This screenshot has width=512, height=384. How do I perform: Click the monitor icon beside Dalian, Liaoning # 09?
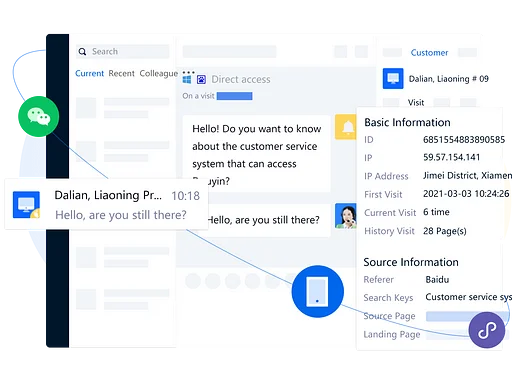point(393,79)
